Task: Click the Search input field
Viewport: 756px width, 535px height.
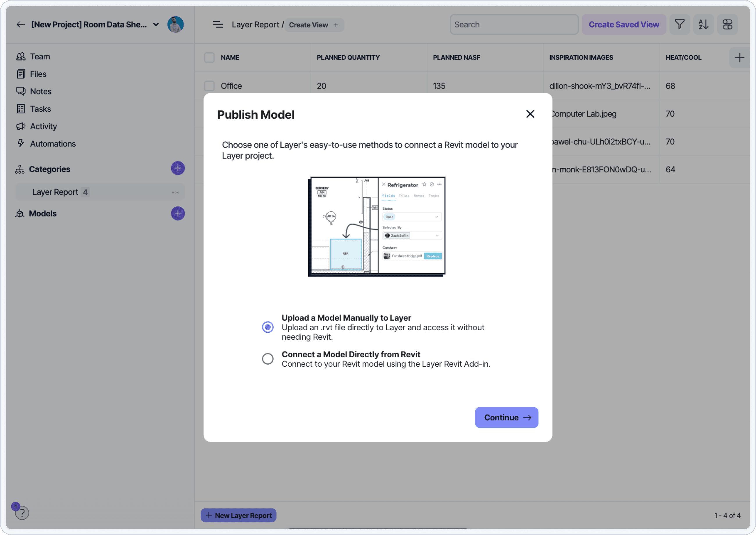Action: [513, 25]
